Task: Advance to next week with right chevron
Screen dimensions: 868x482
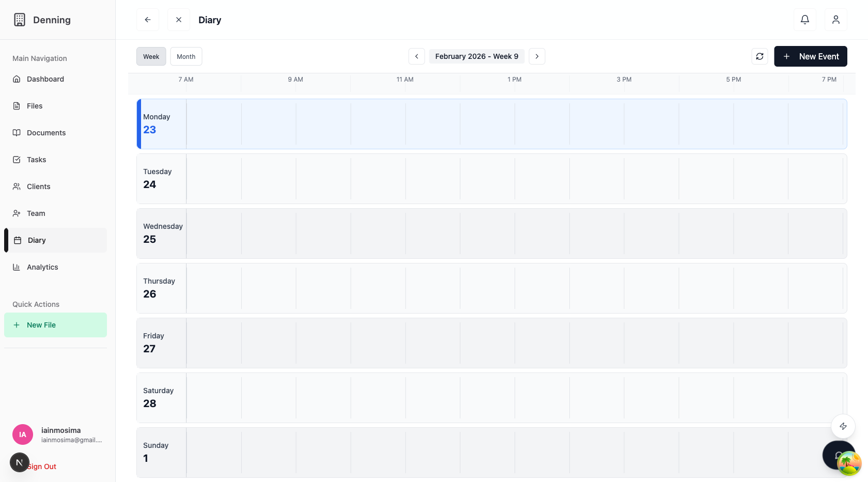Action: 537,56
